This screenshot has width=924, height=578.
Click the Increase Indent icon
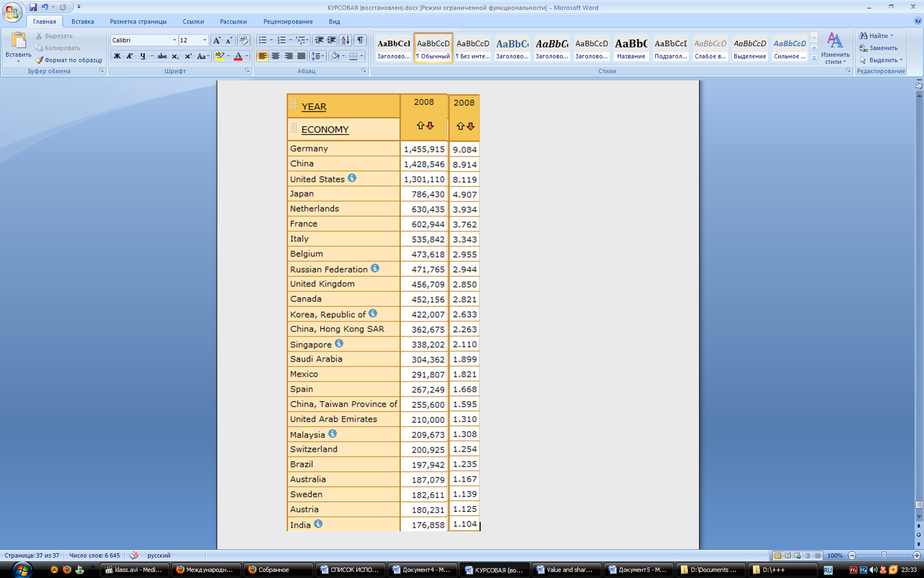(x=332, y=40)
